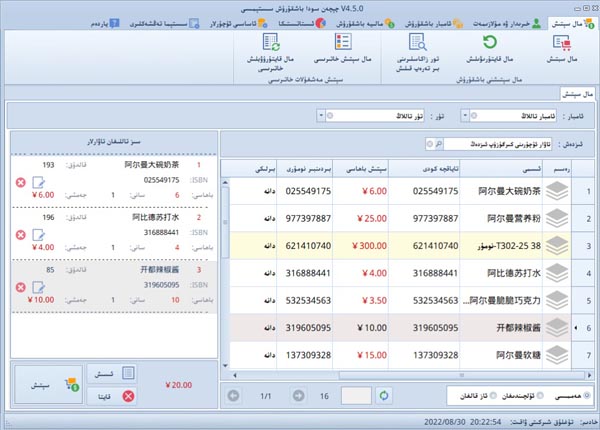Viewport: 600px width, 430px height.
Task: Edit the 阿比德苏打水 cart item
Action: tap(38, 234)
